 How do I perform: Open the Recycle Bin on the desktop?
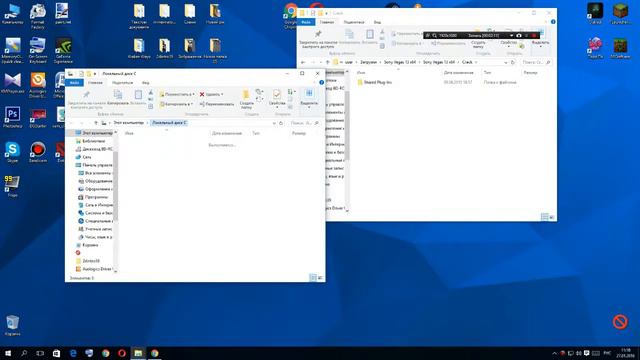coord(12,325)
